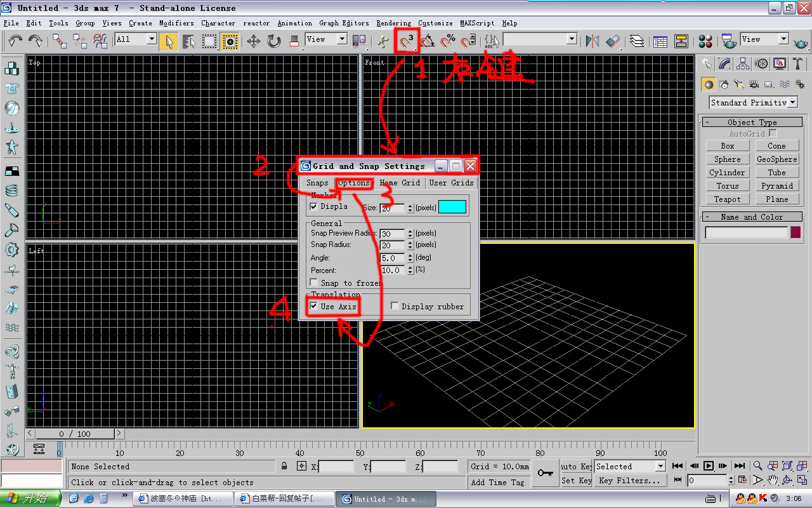Screen dimensions: 812x508
Task: Open the Layer Manager
Action: tap(638, 41)
